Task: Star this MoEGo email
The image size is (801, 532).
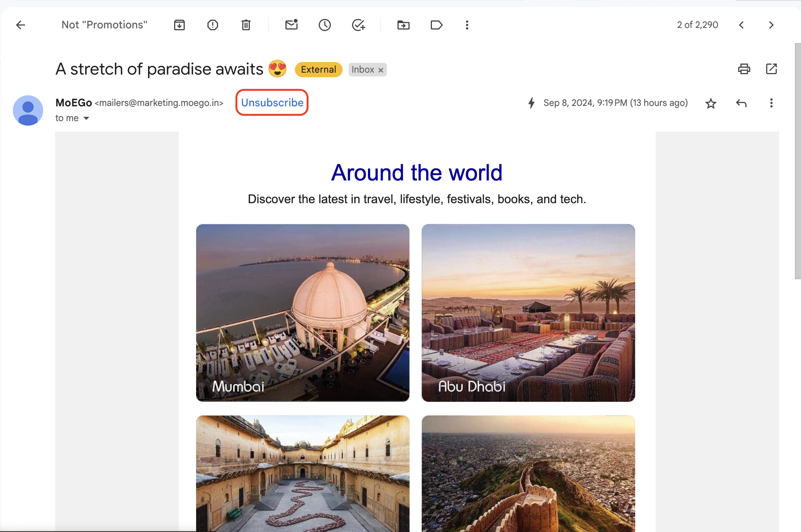Action: click(711, 103)
